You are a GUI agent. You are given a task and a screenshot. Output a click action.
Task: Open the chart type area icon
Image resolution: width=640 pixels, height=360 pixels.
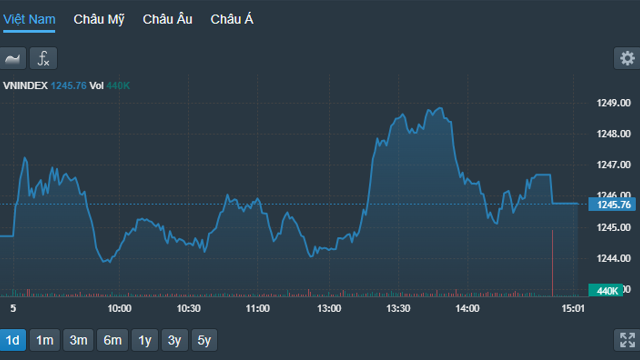click(13, 58)
